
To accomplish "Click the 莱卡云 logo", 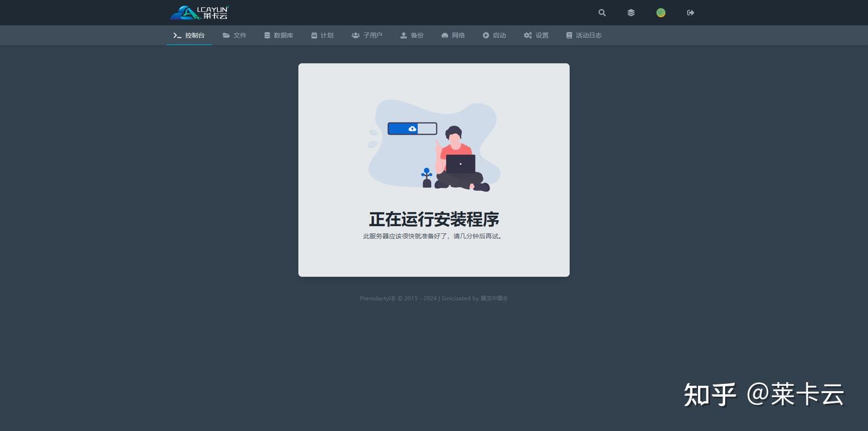I will coord(199,12).
